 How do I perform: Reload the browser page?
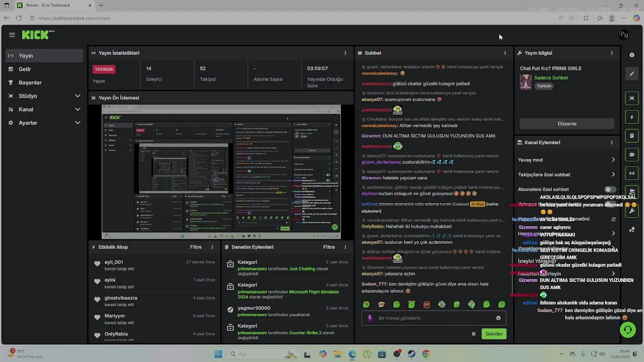19,18
